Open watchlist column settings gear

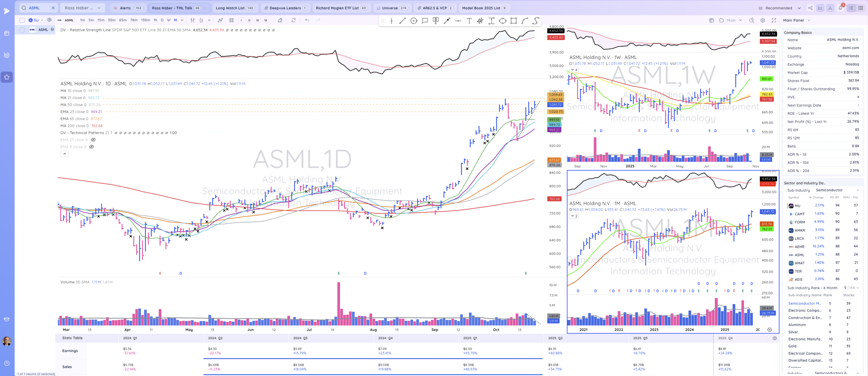point(50,20)
